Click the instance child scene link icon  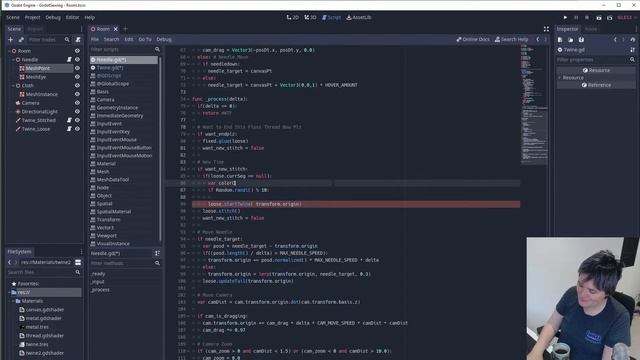pos(21,40)
